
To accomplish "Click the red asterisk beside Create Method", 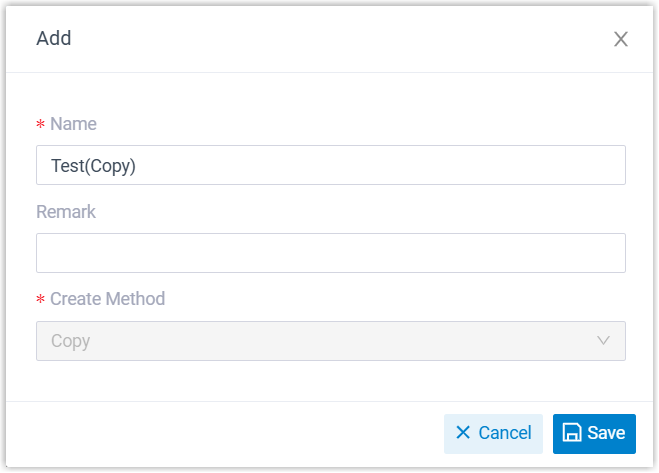I will 40,300.
